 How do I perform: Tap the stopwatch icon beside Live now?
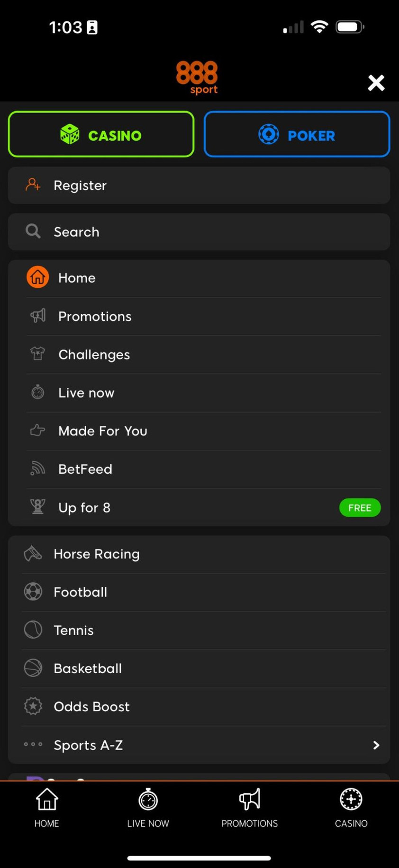38,392
